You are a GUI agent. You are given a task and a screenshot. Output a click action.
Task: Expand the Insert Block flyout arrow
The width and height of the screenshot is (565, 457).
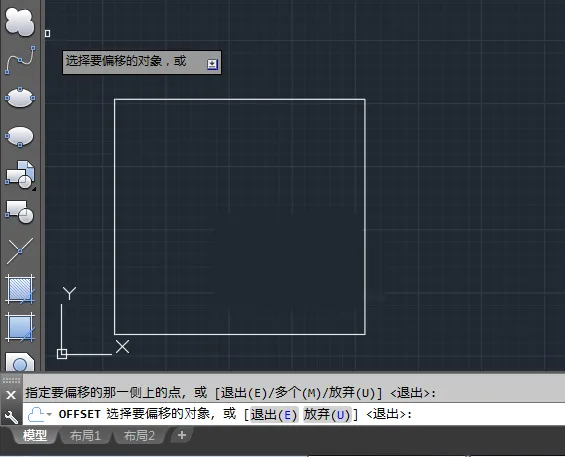coord(34,188)
